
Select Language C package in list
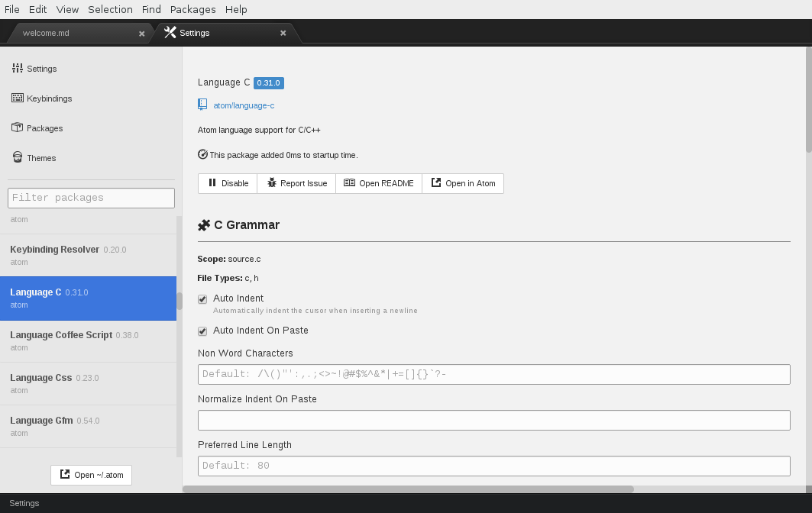(88, 298)
